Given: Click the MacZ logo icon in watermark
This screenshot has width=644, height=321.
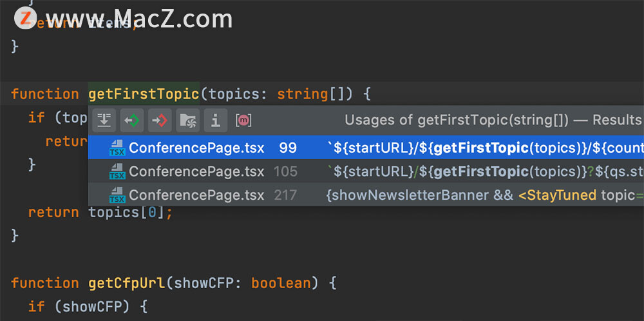Looking at the screenshot, I should pyautogui.click(x=26, y=18).
